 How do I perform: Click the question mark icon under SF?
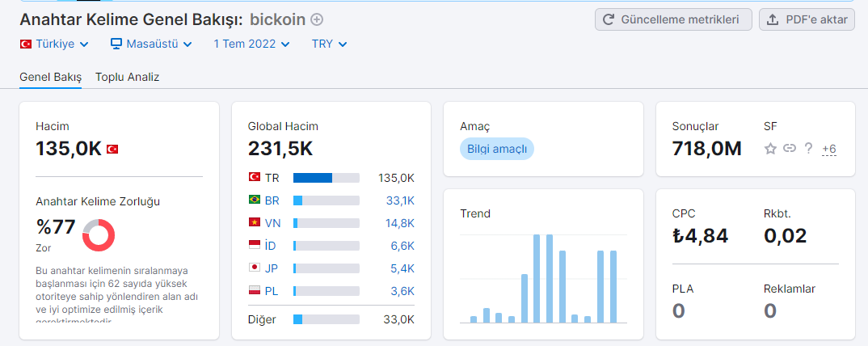click(809, 149)
